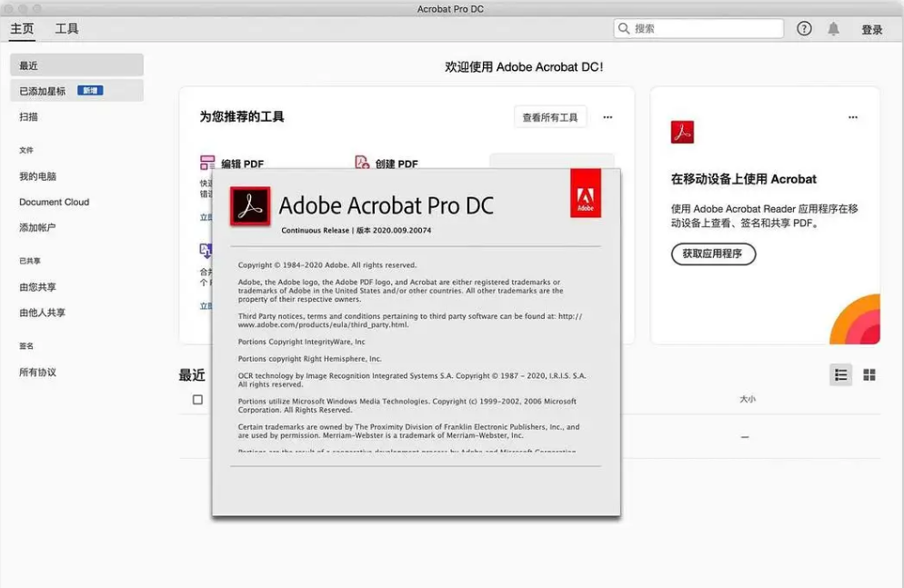Switch to grid thumbnail view icon

(x=869, y=375)
